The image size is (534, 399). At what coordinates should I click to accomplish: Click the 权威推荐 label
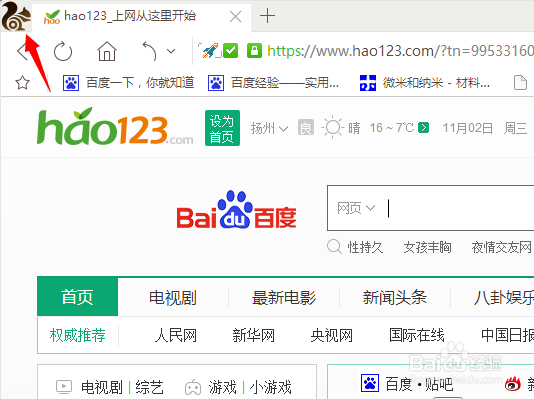click(78, 335)
